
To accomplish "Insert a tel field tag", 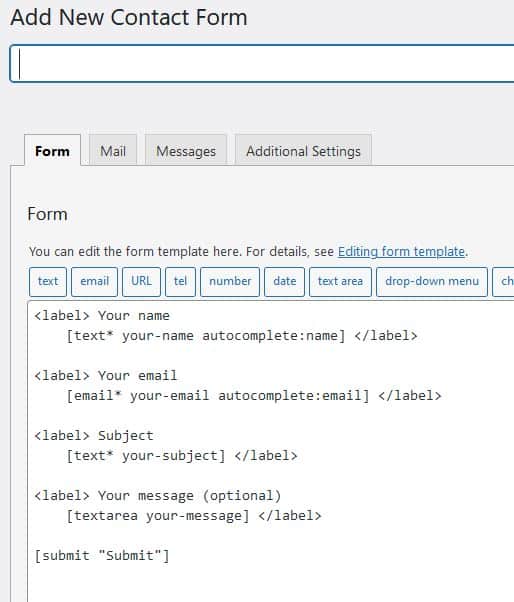I will (x=180, y=281).
